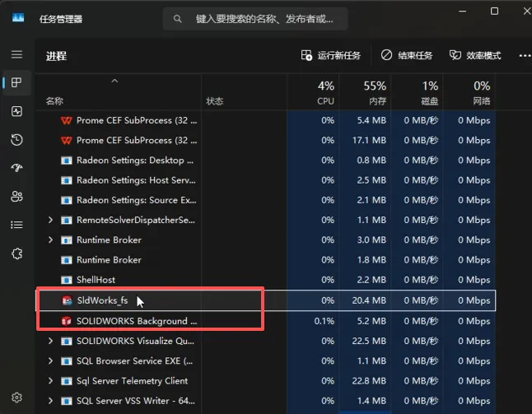Click the SldWorks_fs process icon
The image size is (532, 414).
(x=67, y=300)
